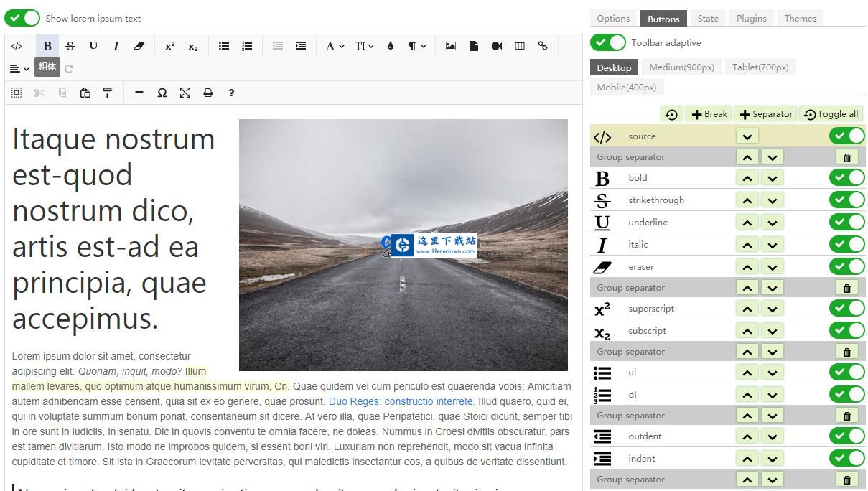Viewport: 868px width, 491px height.
Task: Select the source code editing icon
Action: point(17,46)
